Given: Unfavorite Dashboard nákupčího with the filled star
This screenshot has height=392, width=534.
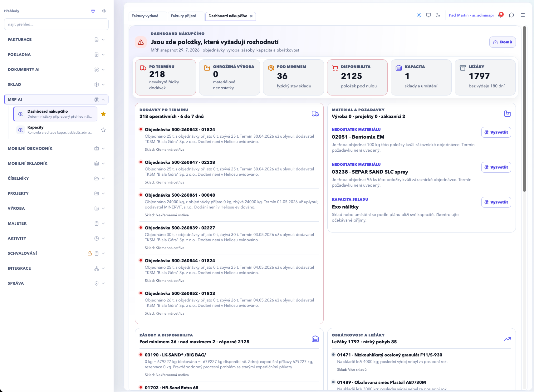Looking at the screenshot, I should tap(103, 114).
